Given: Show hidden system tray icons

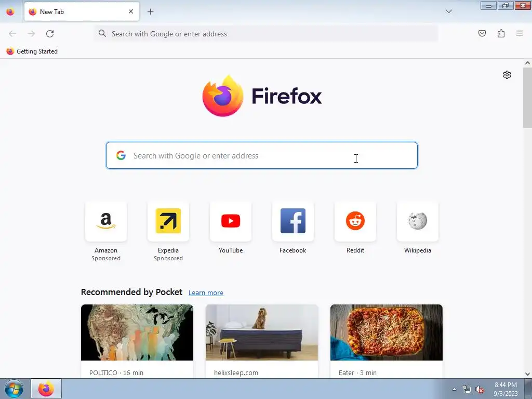Looking at the screenshot, I should tap(454, 390).
